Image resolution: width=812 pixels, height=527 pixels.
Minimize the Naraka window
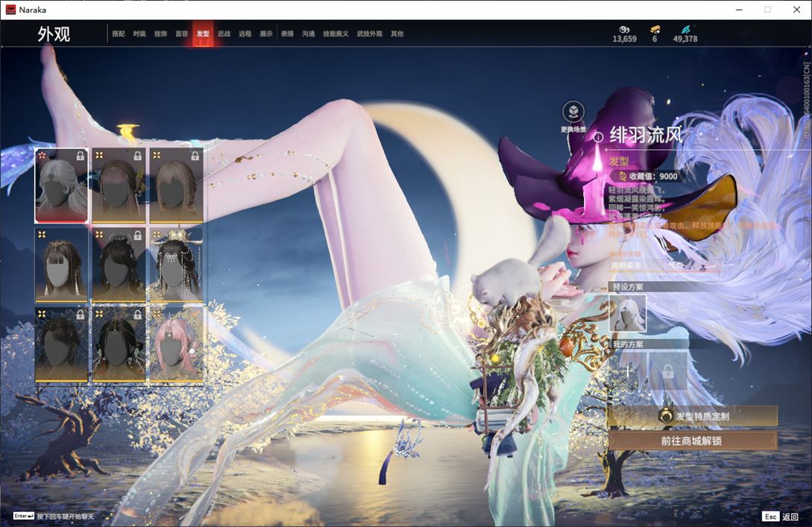(x=740, y=10)
